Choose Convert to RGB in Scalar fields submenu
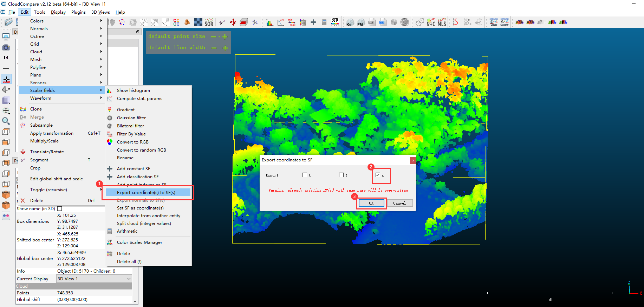Viewport: 644px width, 307px height. click(148, 142)
